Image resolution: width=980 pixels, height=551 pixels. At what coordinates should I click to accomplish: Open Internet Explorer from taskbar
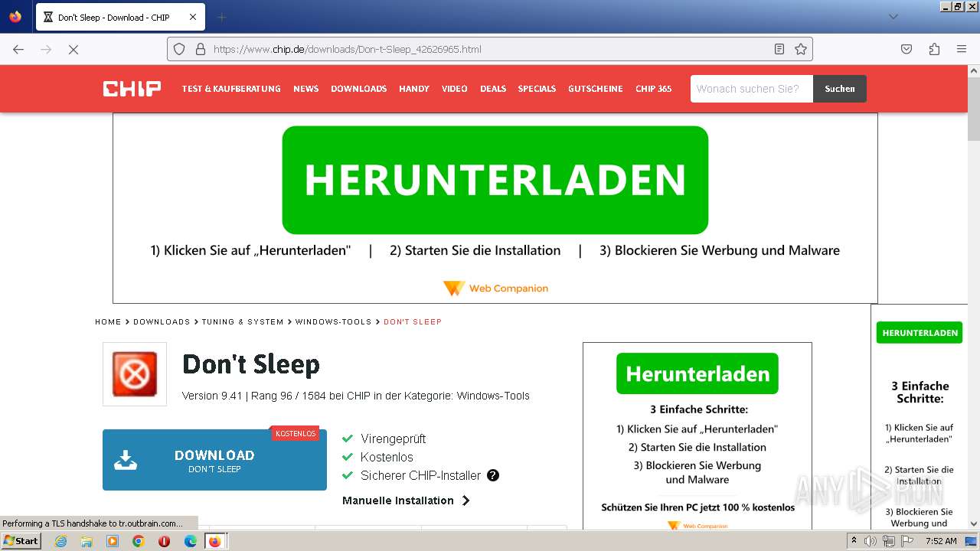pos(60,541)
